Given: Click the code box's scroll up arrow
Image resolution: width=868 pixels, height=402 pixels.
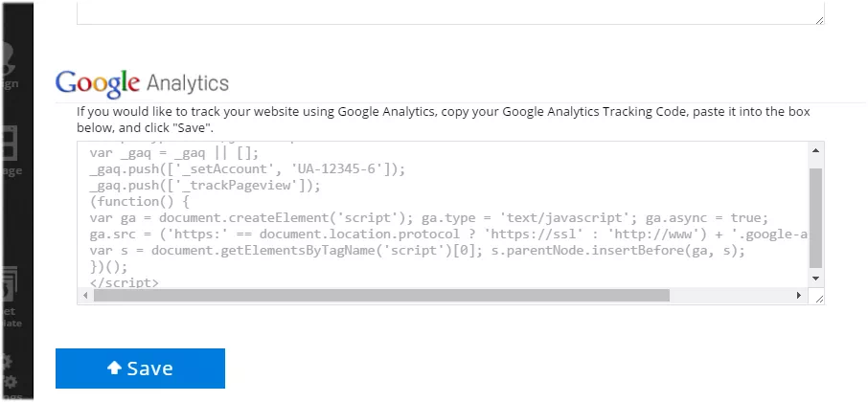Looking at the screenshot, I should 816,151.
